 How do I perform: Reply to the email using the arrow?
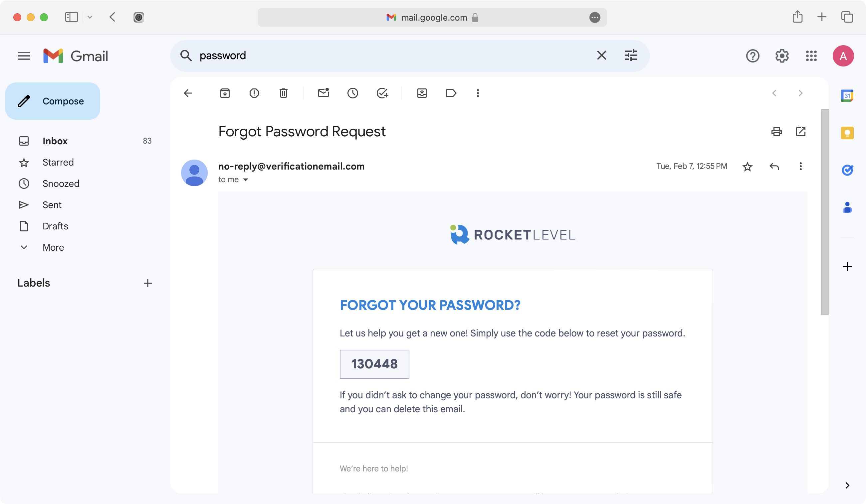click(774, 167)
